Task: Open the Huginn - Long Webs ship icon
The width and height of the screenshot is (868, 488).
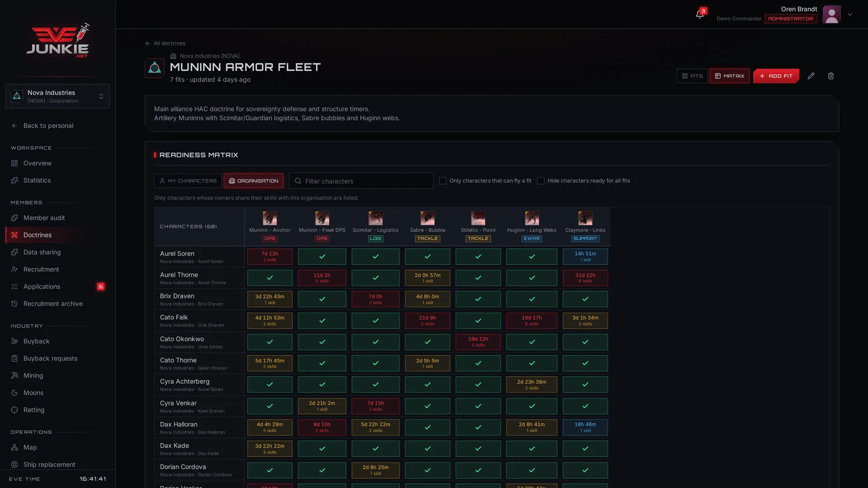Action: (532, 218)
